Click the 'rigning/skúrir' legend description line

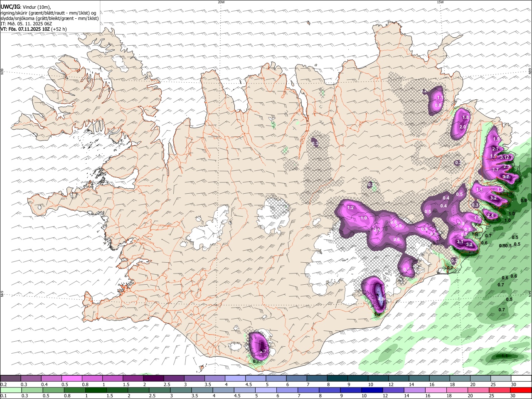pyautogui.click(x=49, y=13)
